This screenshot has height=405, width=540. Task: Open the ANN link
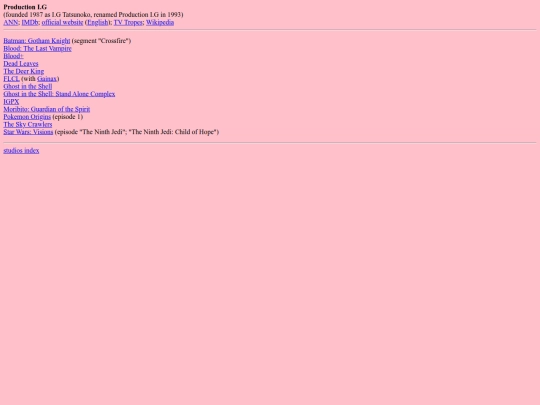click(x=11, y=22)
